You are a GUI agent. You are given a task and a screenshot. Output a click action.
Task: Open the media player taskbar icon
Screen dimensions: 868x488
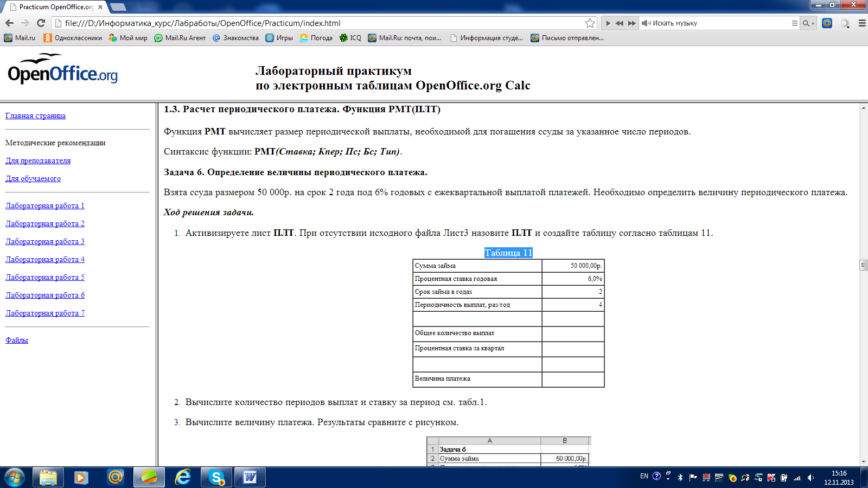pos(81,477)
